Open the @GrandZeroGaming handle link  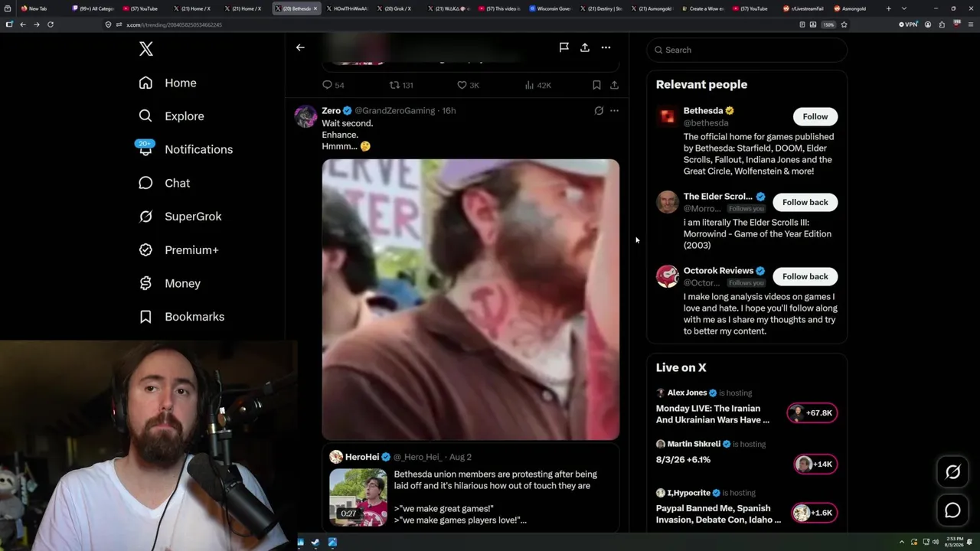[x=394, y=111]
